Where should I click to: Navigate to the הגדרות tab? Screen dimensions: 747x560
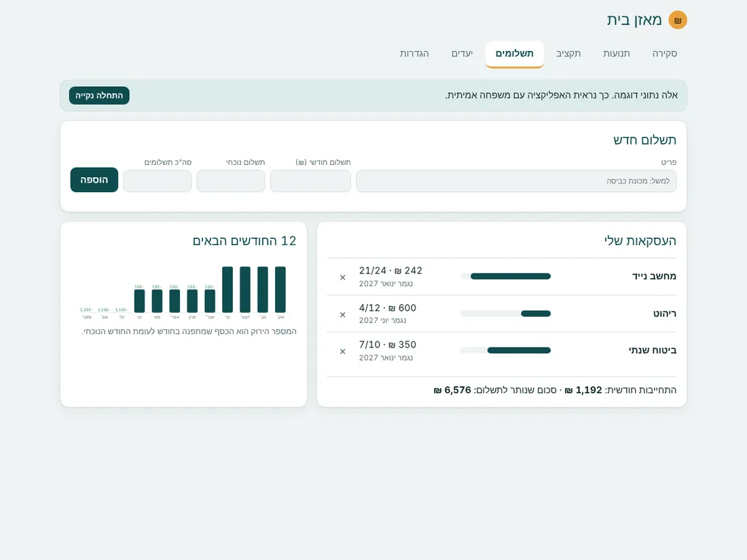(x=414, y=54)
